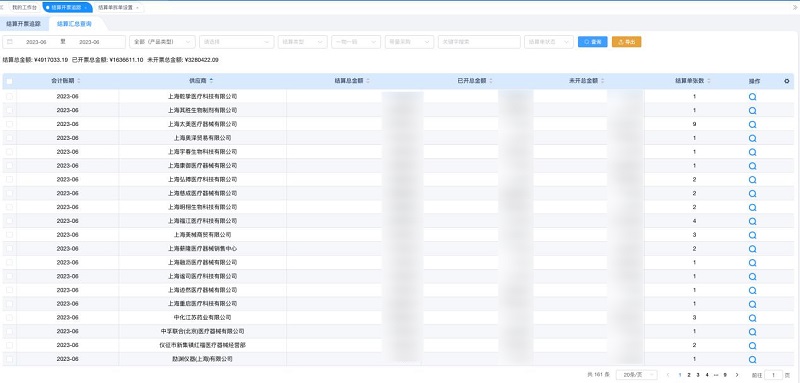Viewport: 800px width, 383px height.
Task: View details for 上海乾掌医疗科技有限公司 row
Action: 752,96
